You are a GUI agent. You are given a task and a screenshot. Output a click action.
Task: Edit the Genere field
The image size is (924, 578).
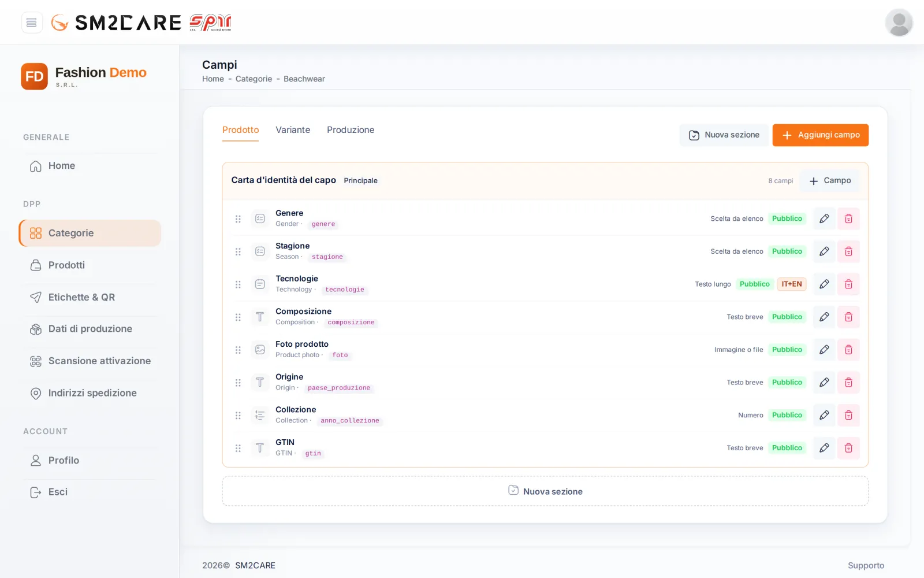click(x=824, y=218)
